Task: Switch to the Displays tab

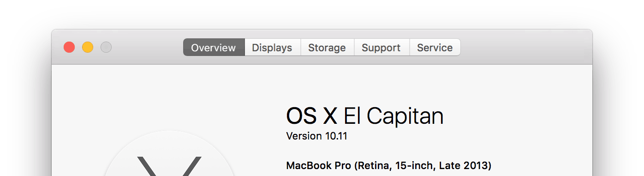Action: pos(272,48)
